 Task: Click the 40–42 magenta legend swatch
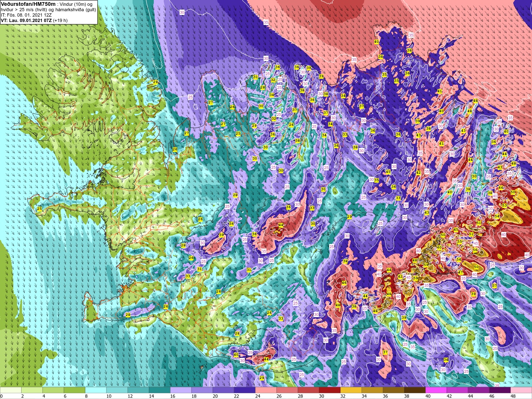[436, 390]
